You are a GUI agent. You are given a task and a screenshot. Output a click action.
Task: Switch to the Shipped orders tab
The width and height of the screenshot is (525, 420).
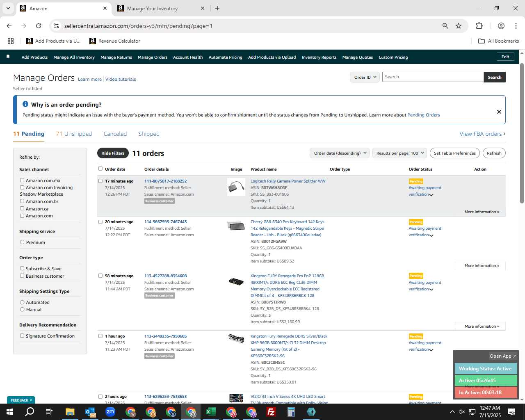click(149, 134)
